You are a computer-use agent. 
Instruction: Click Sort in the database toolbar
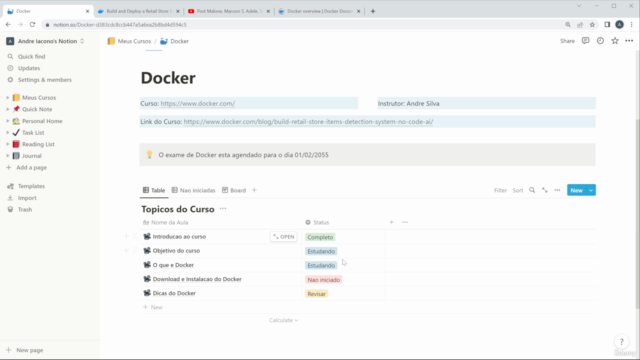[x=518, y=190]
